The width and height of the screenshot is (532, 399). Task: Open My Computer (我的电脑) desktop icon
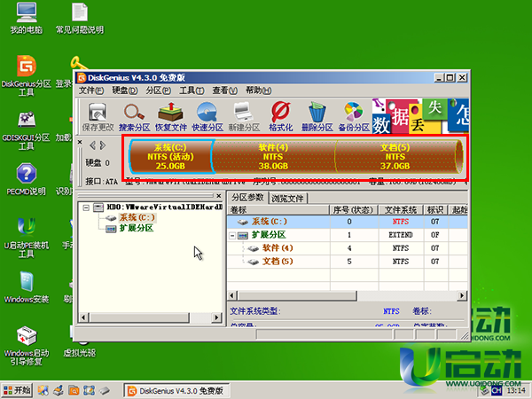[26, 18]
